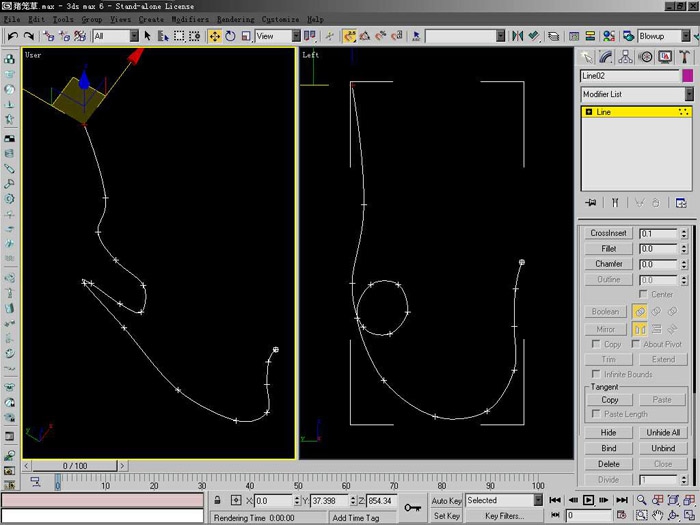Click the Play Animation button
700x525 pixels.
click(588, 500)
